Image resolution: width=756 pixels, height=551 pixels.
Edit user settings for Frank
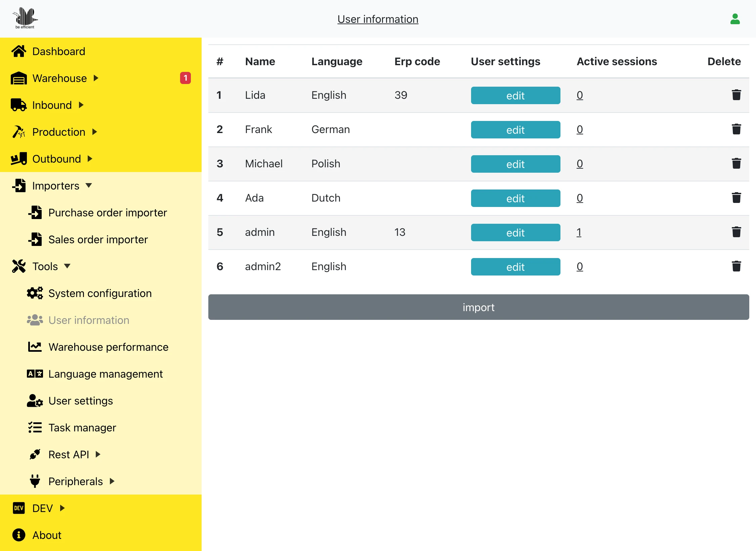(515, 130)
